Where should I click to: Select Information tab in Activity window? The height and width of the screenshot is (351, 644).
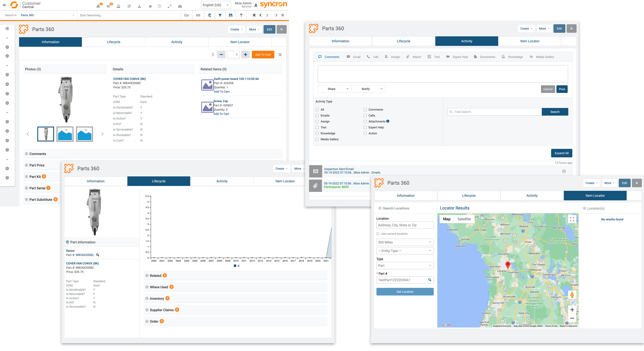[x=340, y=41]
